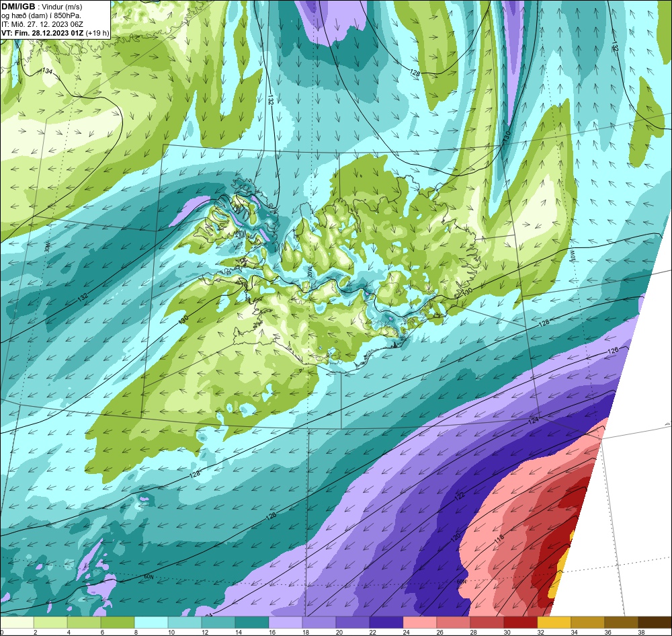Click the salmon 26–28 m/s legend swatch
The image size is (672, 636).
[454, 623]
